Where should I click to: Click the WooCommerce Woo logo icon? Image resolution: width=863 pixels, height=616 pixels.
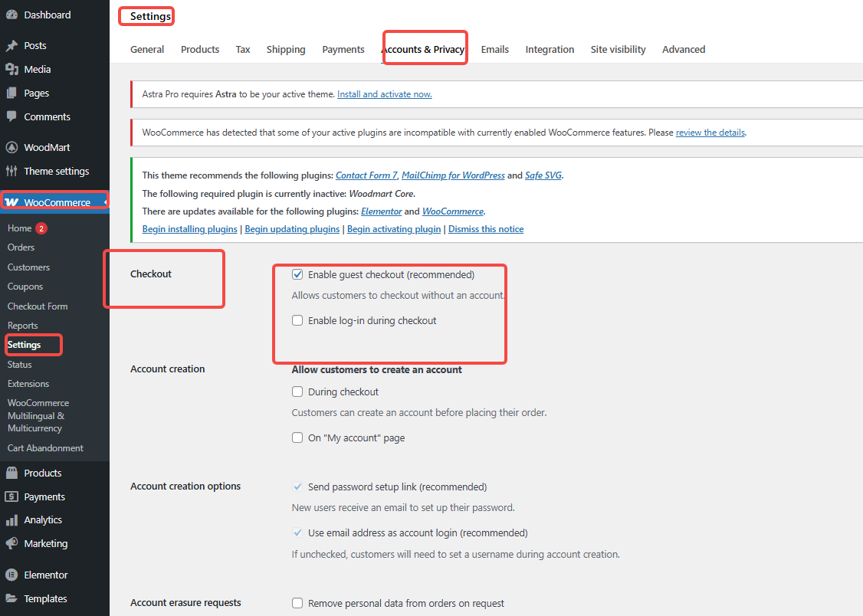coord(11,202)
